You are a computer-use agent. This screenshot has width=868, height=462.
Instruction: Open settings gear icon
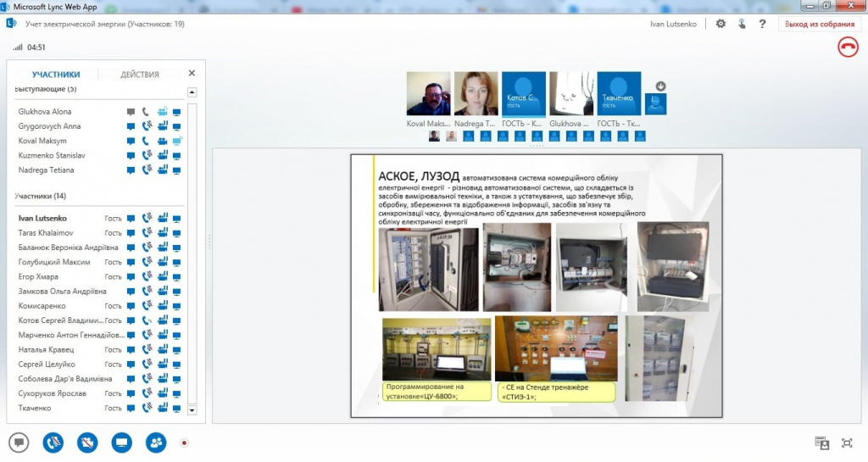721,24
